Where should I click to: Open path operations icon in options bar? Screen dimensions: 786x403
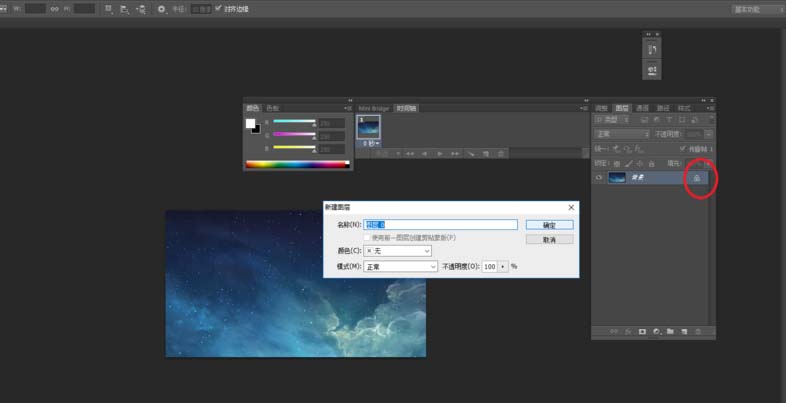click(x=109, y=9)
